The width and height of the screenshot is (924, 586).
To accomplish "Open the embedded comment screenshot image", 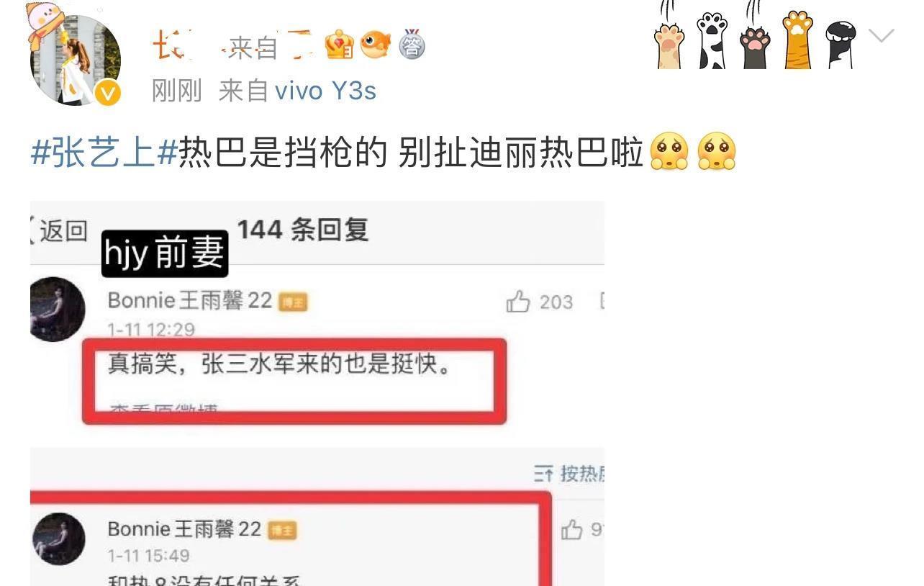I will tap(317, 393).
